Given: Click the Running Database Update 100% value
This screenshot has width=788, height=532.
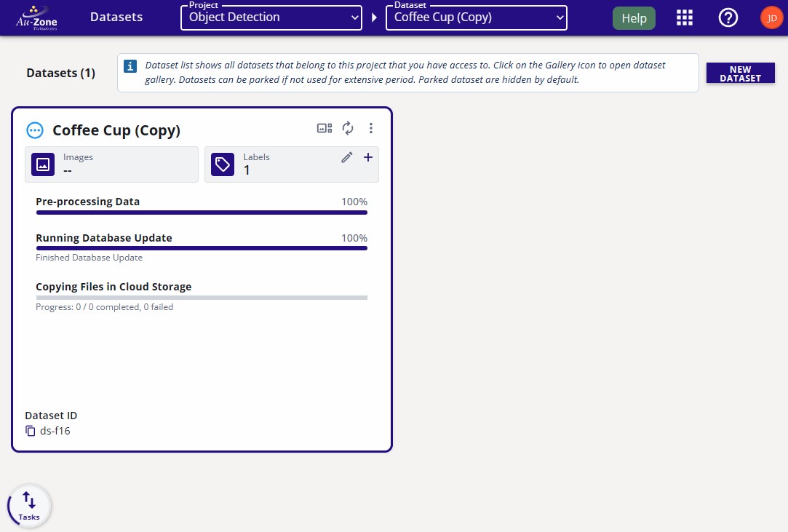Looking at the screenshot, I should coord(354,238).
